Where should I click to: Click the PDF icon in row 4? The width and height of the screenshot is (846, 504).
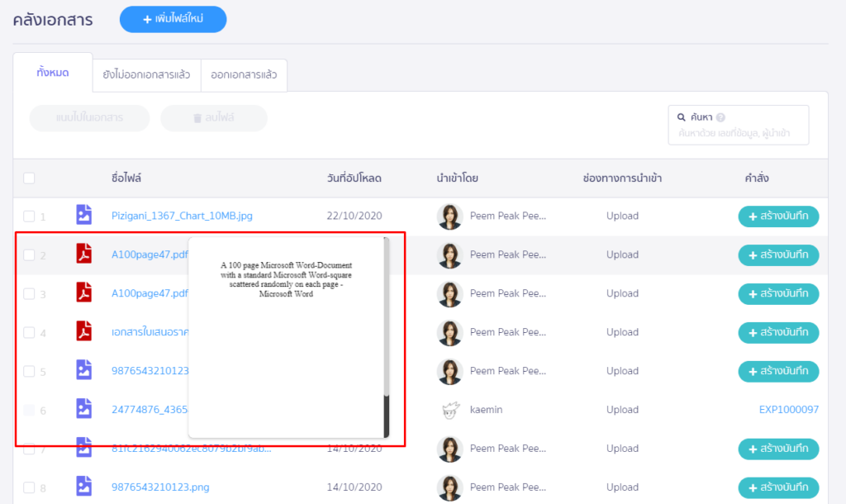point(83,331)
